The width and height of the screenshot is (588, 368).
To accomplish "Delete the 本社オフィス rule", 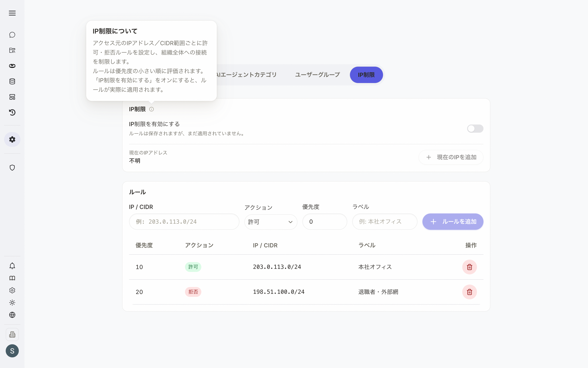I will click(469, 267).
